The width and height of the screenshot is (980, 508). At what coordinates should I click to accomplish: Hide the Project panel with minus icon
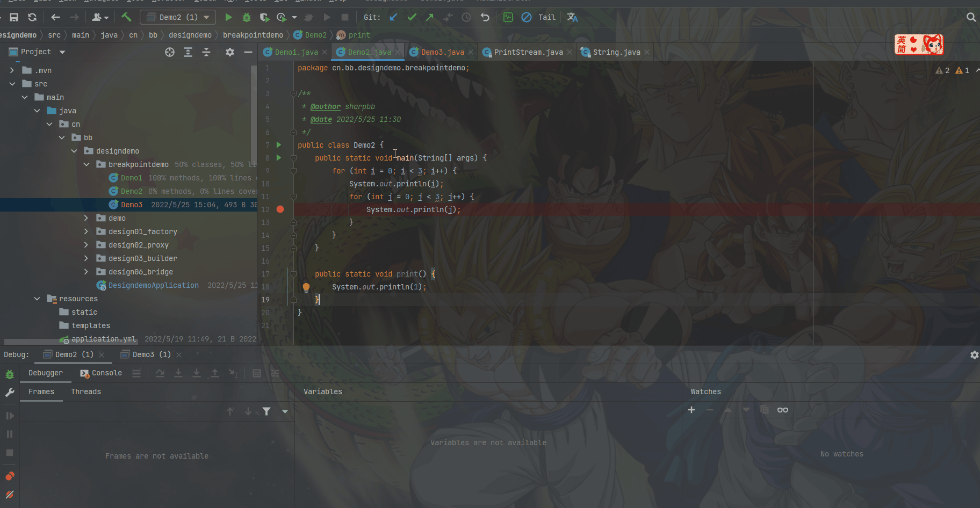248,52
